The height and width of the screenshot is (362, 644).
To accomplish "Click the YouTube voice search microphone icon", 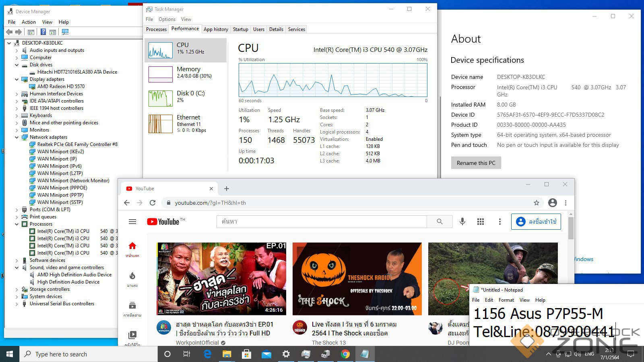I will [462, 222].
